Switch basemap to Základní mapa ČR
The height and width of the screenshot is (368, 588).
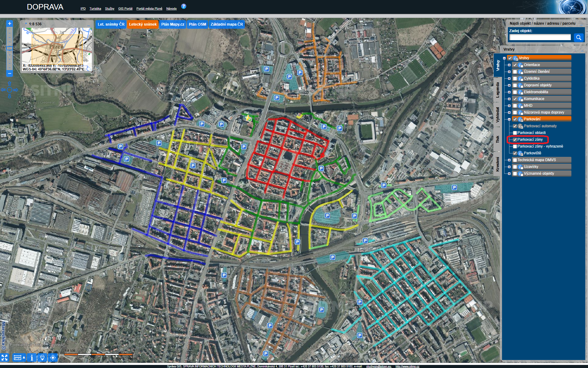tap(227, 24)
